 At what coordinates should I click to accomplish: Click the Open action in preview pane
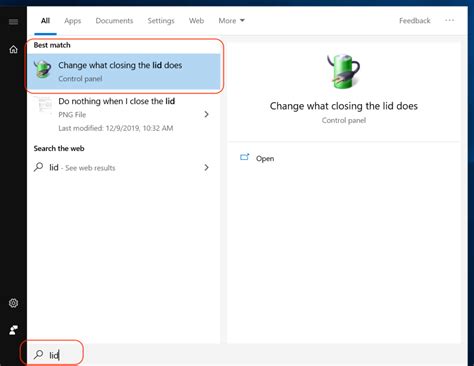click(x=265, y=158)
